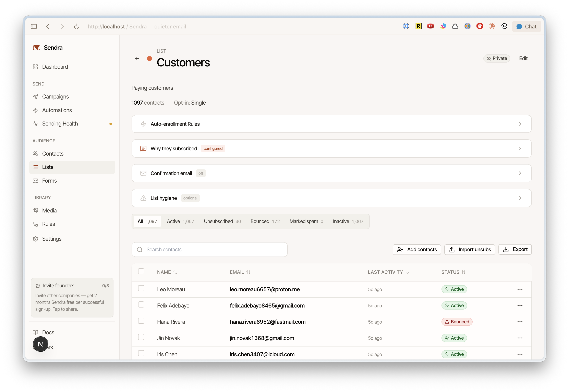The width and height of the screenshot is (569, 392).
Task: Open Automations in the sidebar
Action: 72,110
